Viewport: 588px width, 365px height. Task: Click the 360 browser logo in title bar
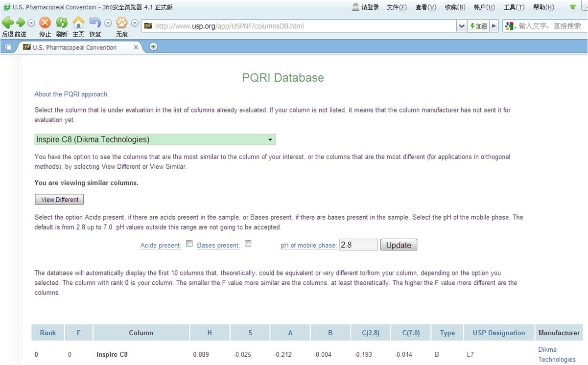(x=7, y=7)
